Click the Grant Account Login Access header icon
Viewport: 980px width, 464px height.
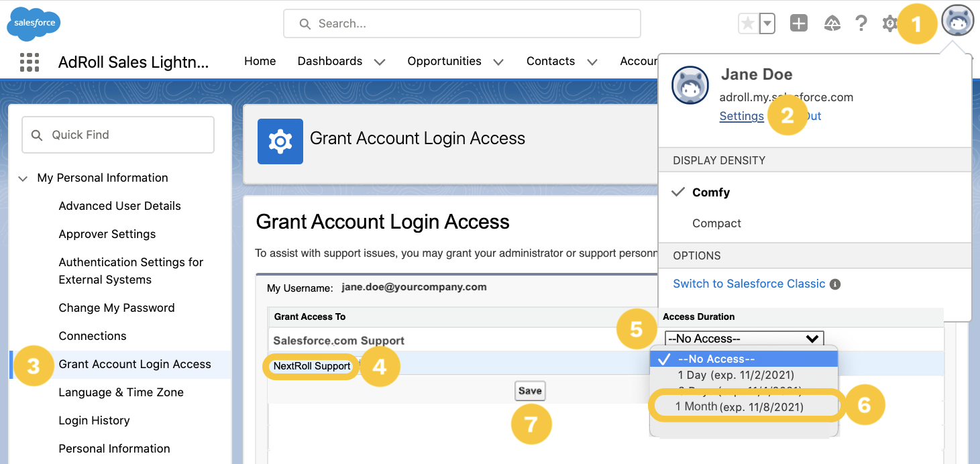click(x=280, y=141)
